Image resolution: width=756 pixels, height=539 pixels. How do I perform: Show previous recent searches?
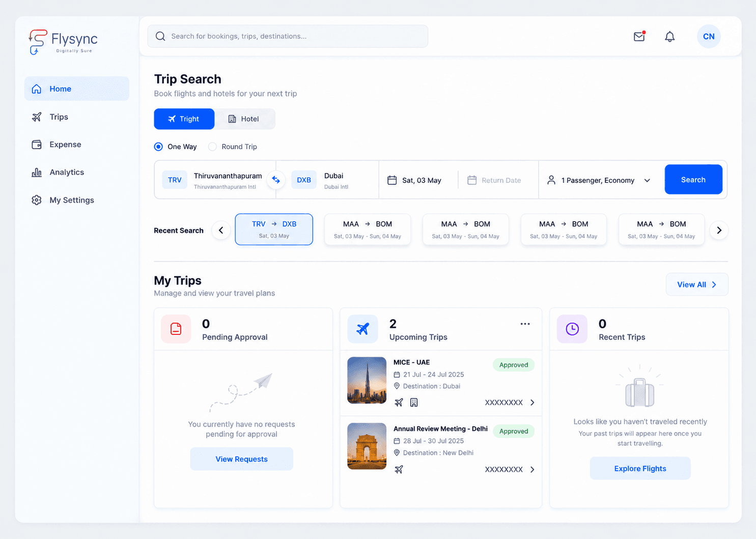coord(221,230)
